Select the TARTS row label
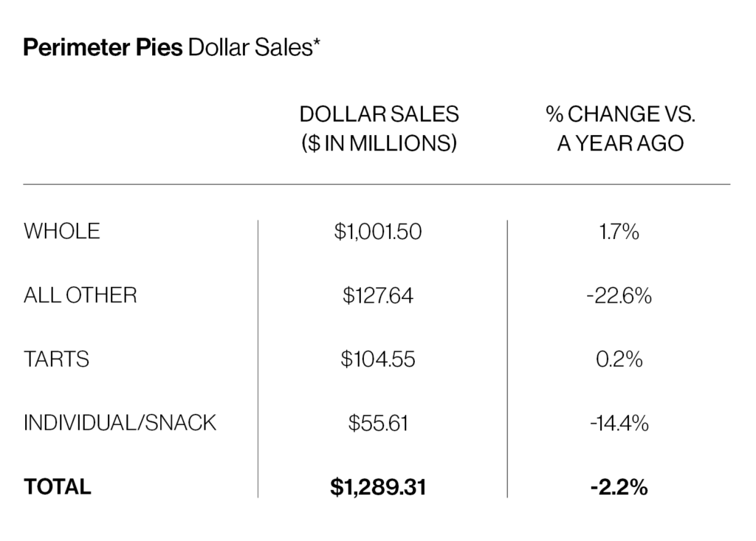This screenshot has height=541, width=756. click(57, 359)
